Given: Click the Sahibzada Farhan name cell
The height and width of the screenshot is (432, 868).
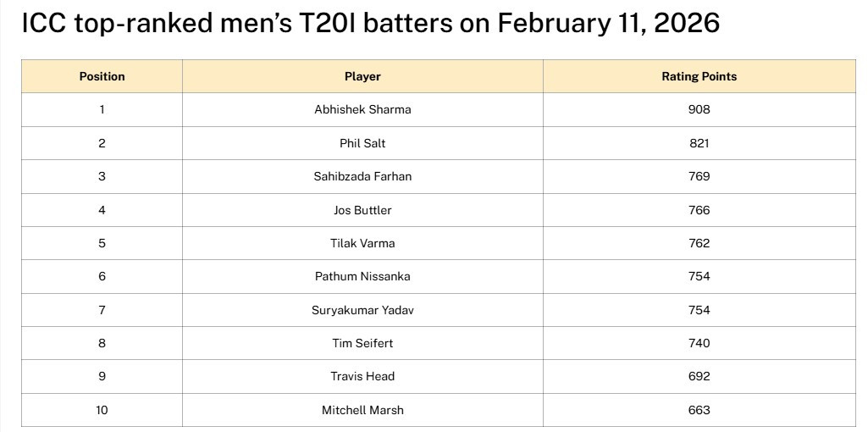Looking at the screenshot, I should pos(362,176).
